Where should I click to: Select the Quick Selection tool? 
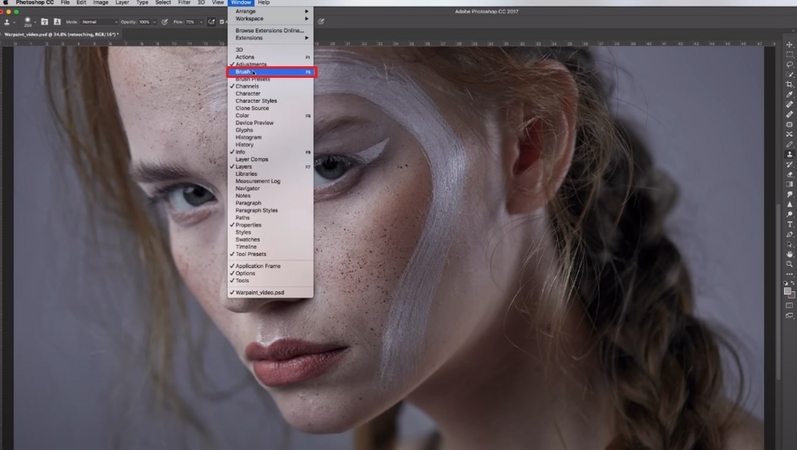tap(789, 75)
